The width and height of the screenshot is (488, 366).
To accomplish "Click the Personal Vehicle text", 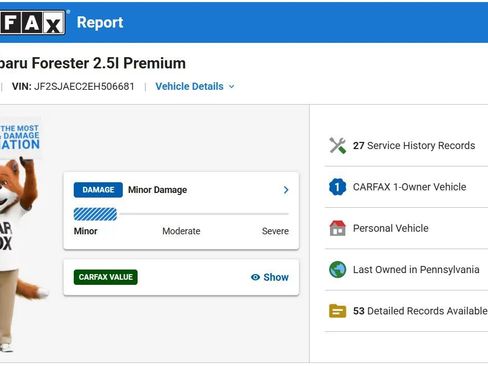I will click(391, 228).
